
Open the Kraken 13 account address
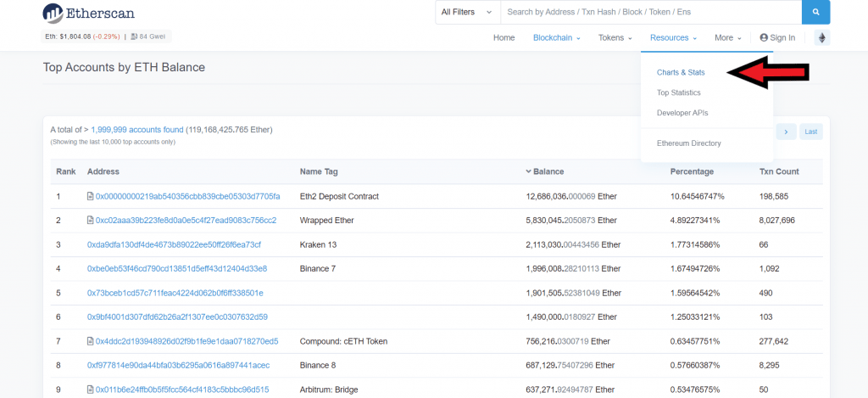(174, 244)
